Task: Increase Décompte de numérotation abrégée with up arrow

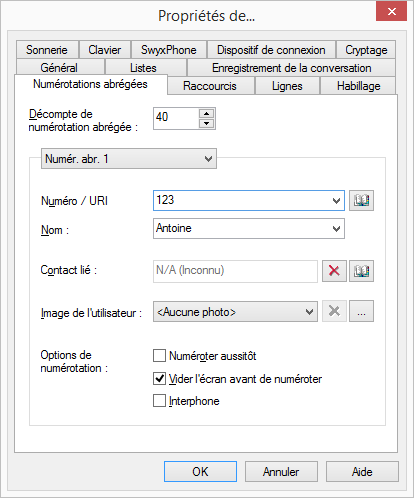Action: tap(207, 114)
